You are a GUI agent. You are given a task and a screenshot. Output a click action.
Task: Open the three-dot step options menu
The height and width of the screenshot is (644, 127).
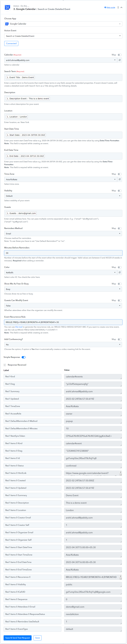[118, 8]
